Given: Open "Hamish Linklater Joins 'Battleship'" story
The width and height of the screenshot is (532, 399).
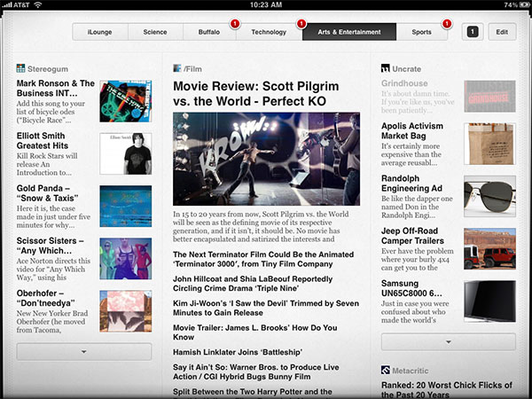Looking at the screenshot, I should (x=238, y=352).
